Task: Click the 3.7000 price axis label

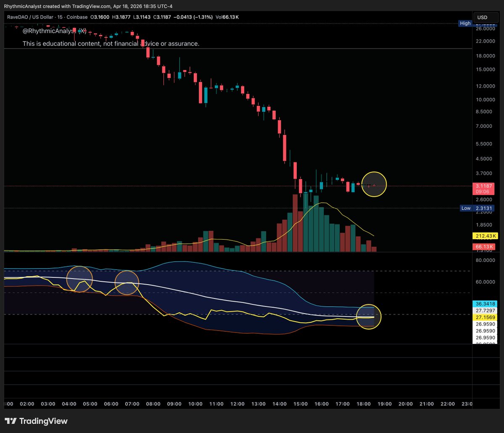Action: (484, 173)
